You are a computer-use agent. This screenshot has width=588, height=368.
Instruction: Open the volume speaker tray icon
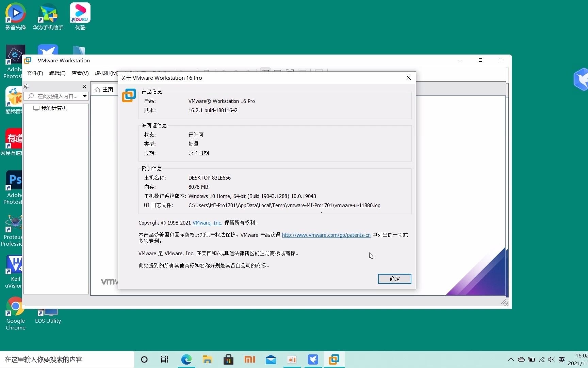tap(552, 359)
